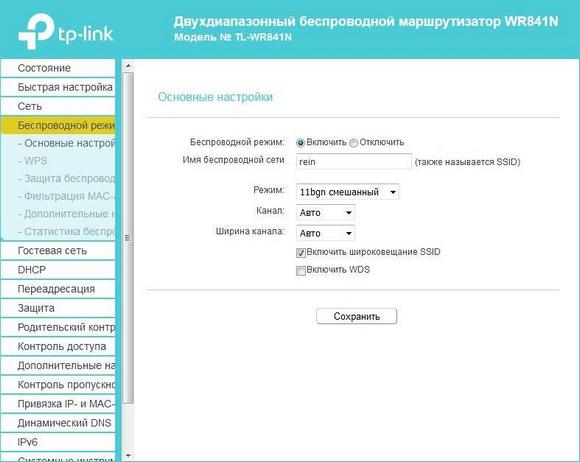Open the DHCP menu section
580x462 pixels.
[58, 270]
